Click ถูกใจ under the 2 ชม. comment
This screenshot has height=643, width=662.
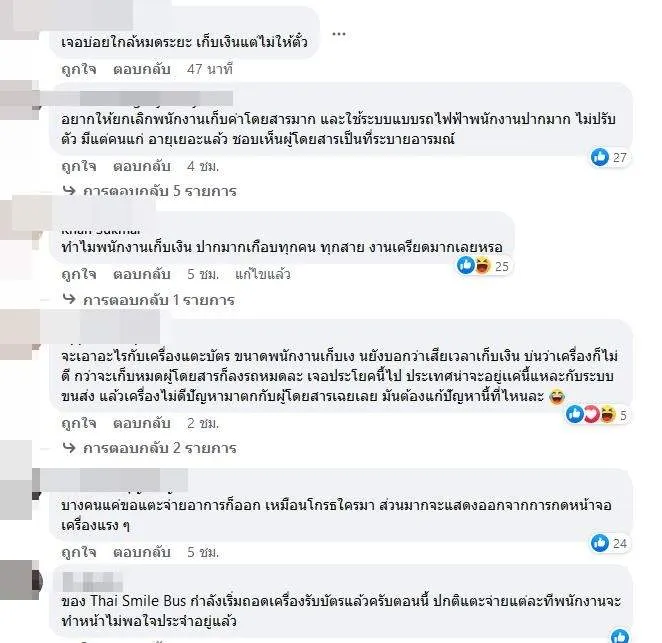click(79, 423)
